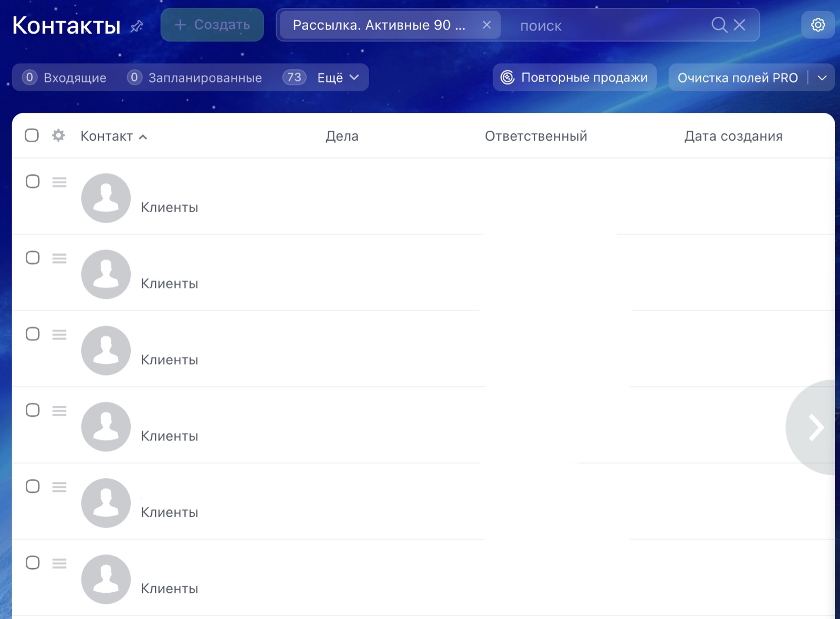The width and height of the screenshot is (840, 619).
Task: Click the 73 counter badge
Action: click(x=294, y=78)
